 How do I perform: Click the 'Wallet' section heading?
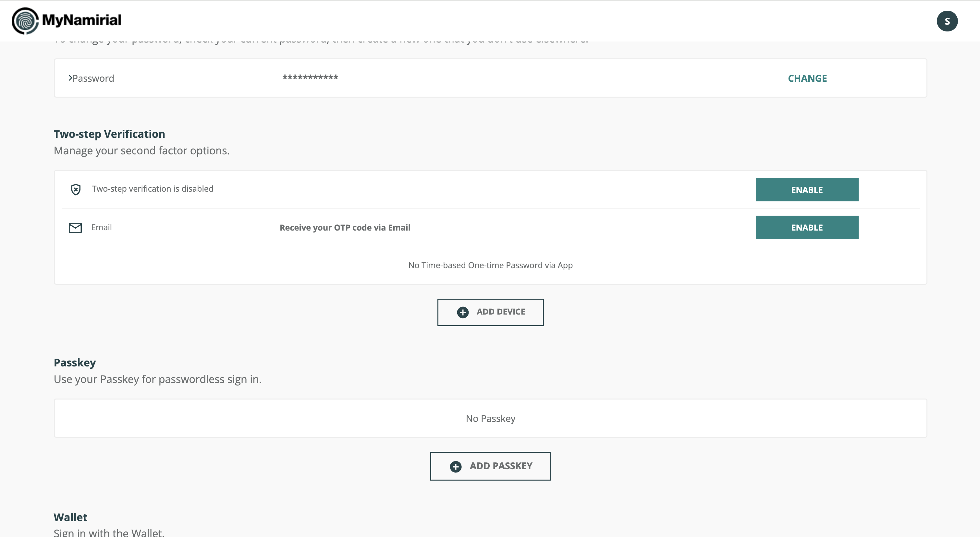70,517
